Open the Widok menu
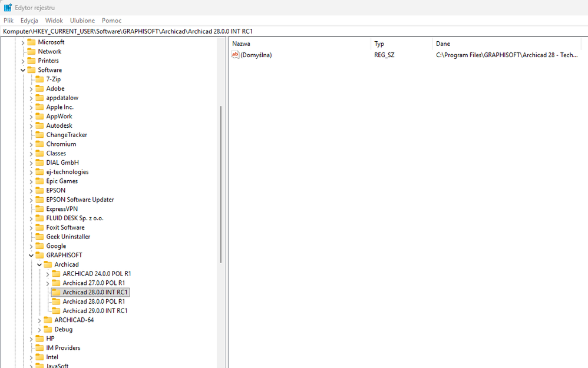Screen dimensions: 588x368 pos(54,21)
